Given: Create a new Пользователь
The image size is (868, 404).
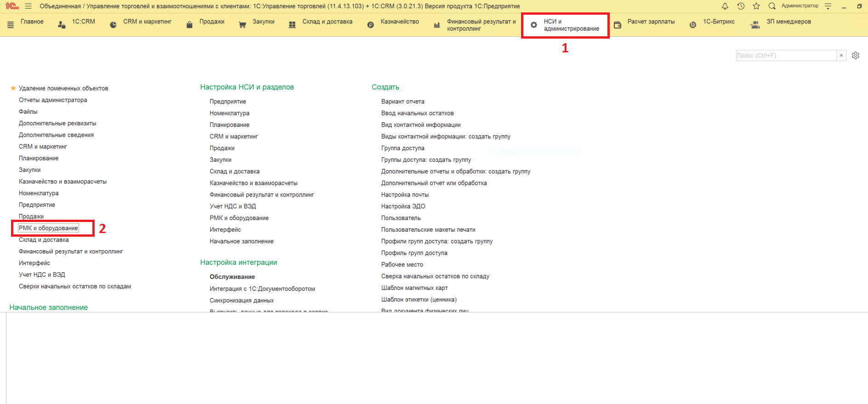Looking at the screenshot, I should [x=401, y=218].
